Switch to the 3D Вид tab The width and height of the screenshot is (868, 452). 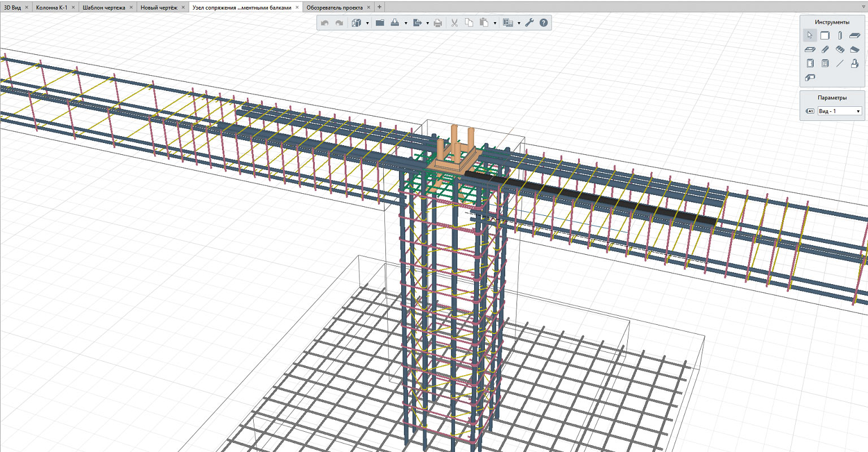click(x=12, y=7)
